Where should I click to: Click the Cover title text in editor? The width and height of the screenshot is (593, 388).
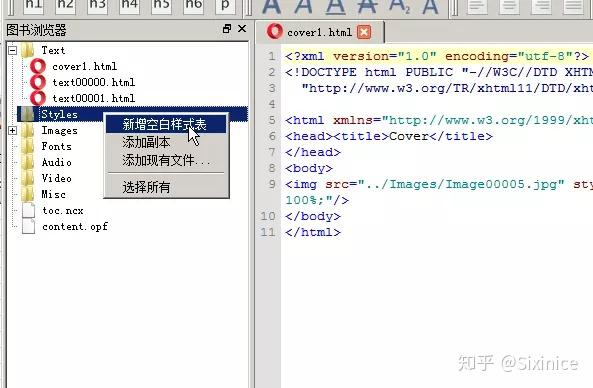pyautogui.click(x=409, y=136)
